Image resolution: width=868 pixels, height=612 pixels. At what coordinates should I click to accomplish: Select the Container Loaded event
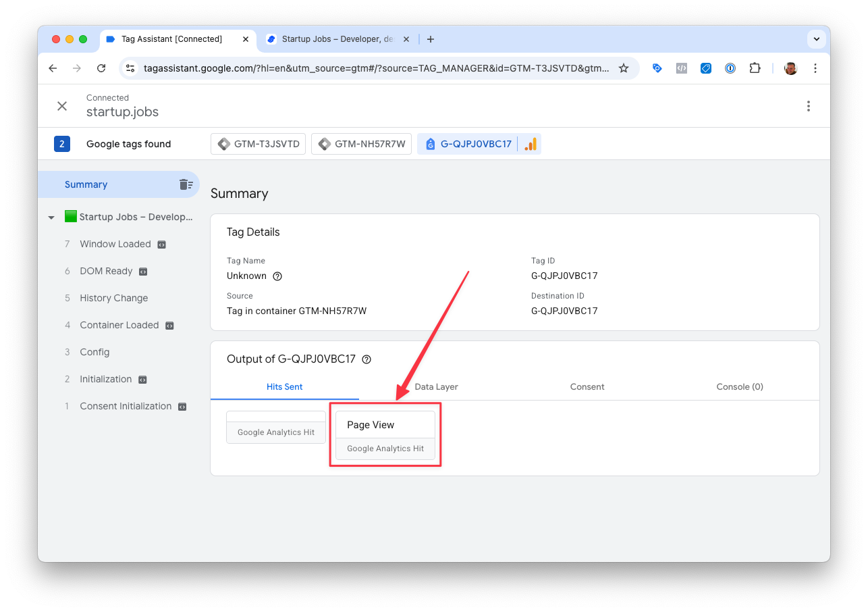[x=119, y=325]
